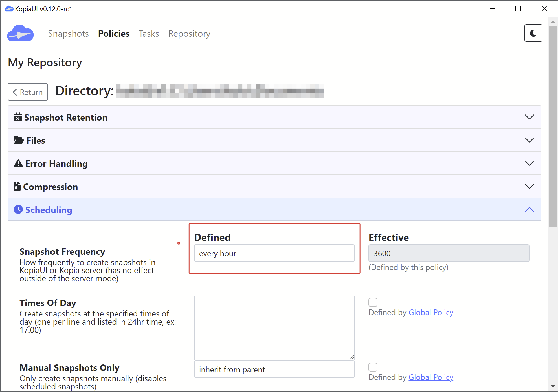558x392 pixels.
Task: Click the vertical scrollbar down arrow
Action: (x=552, y=386)
